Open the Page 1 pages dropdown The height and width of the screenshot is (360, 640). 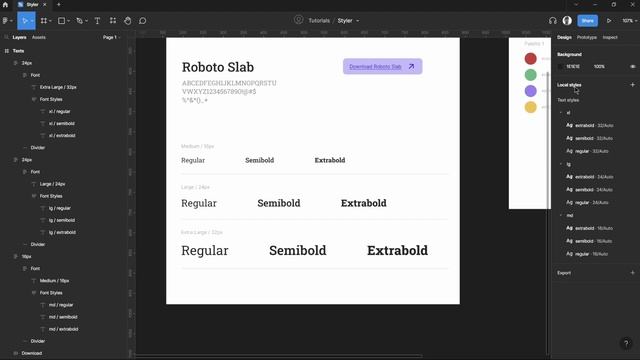pyautogui.click(x=111, y=37)
